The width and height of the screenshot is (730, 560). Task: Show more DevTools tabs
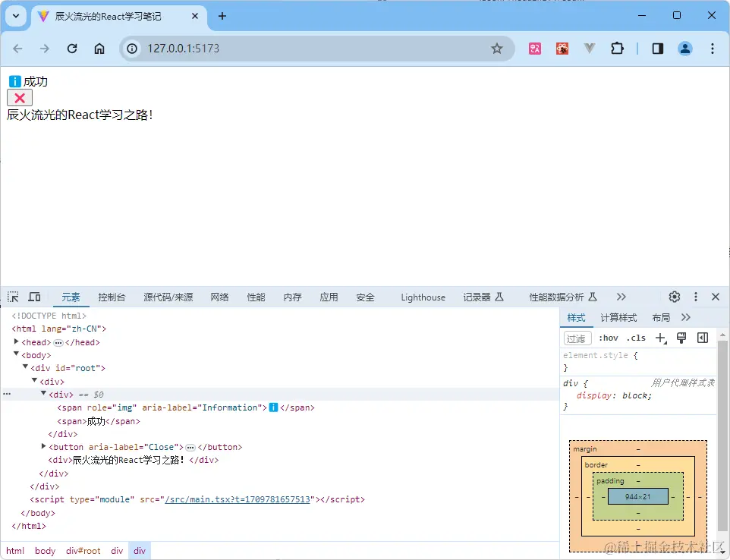click(x=621, y=297)
